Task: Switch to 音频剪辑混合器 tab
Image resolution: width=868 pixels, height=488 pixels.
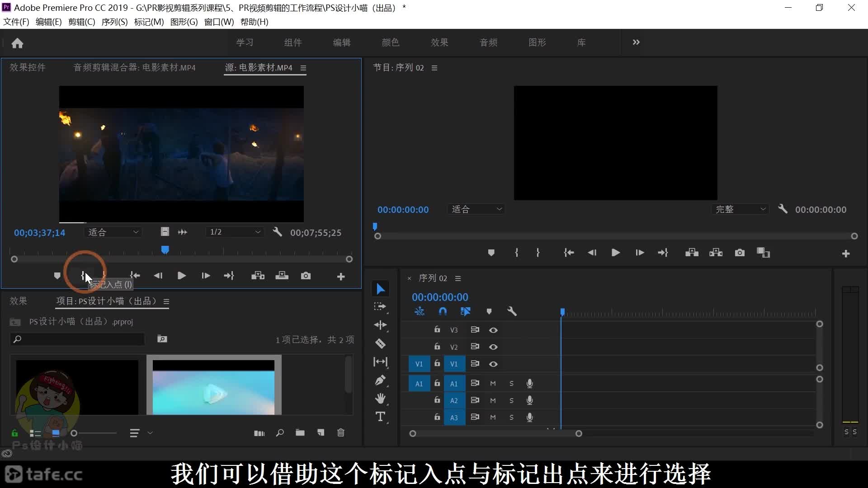Action: point(134,67)
